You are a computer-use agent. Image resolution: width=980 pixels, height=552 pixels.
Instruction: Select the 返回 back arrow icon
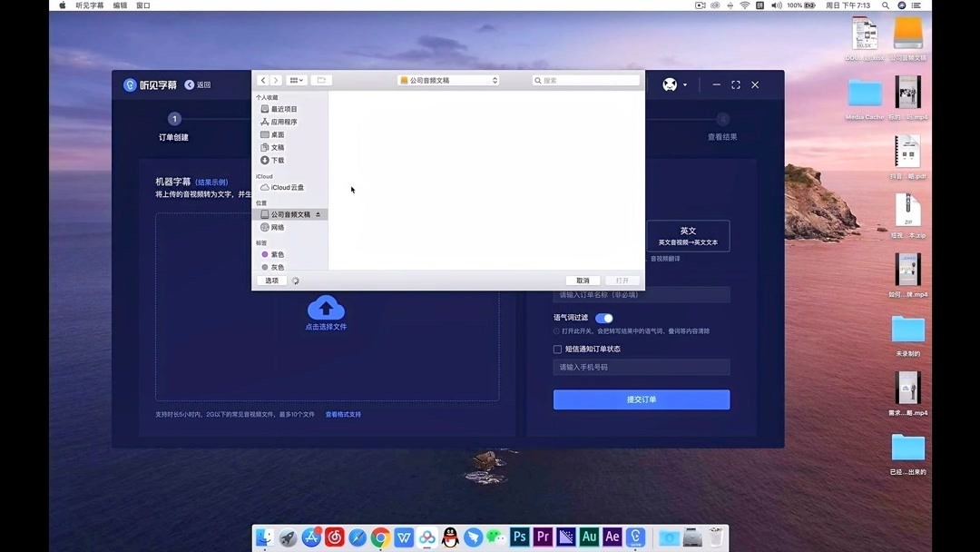[189, 84]
